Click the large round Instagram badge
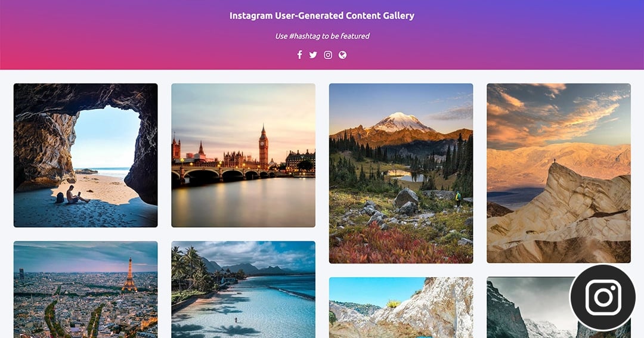Screen dimensions: 644x338 602,297
